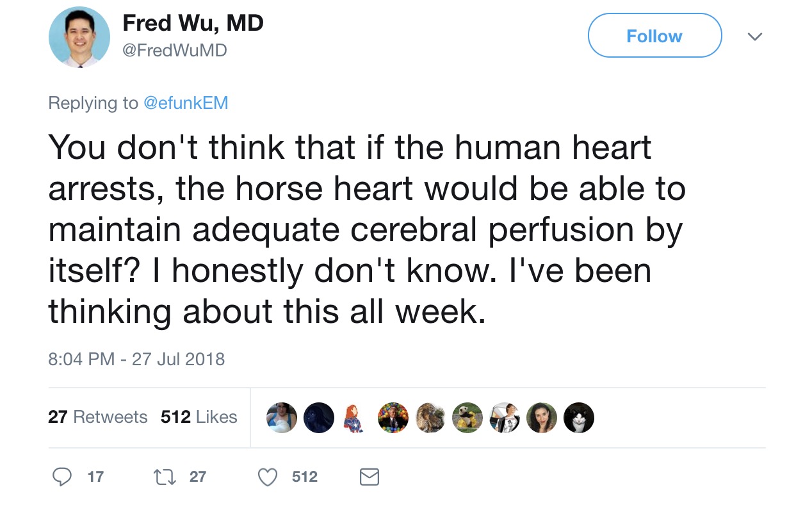Screen dimensions: 812x519
Task: View the 27 Retweets list
Action: click(97, 417)
